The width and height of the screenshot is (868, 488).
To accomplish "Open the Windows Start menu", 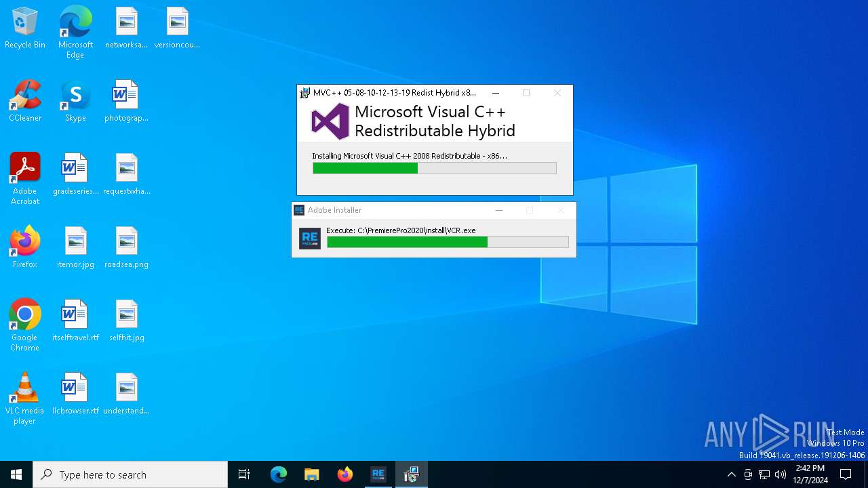I will (x=16, y=474).
